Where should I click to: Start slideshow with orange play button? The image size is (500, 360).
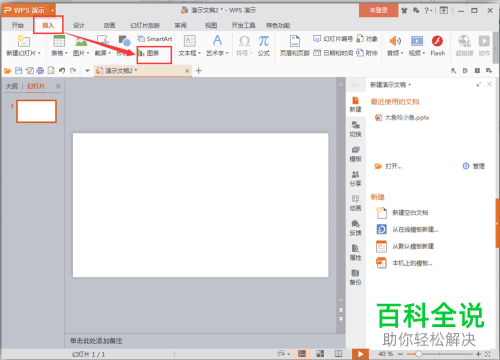coord(360,354)
